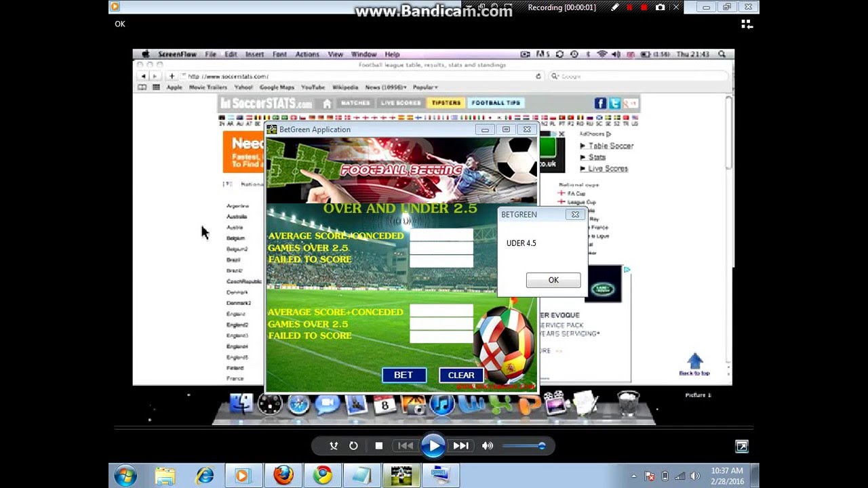Select Argentina in the league list
Screen dimensions: 868x488
[237, 205]
